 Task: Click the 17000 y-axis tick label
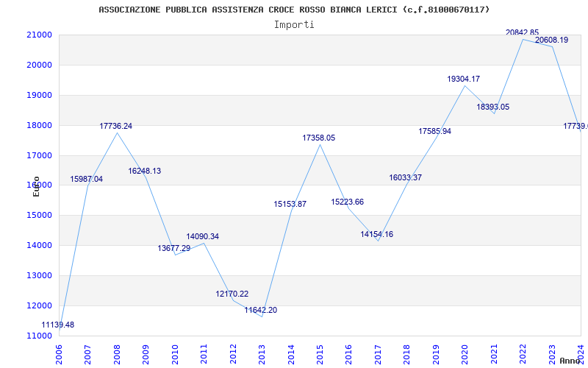[40, 155]
